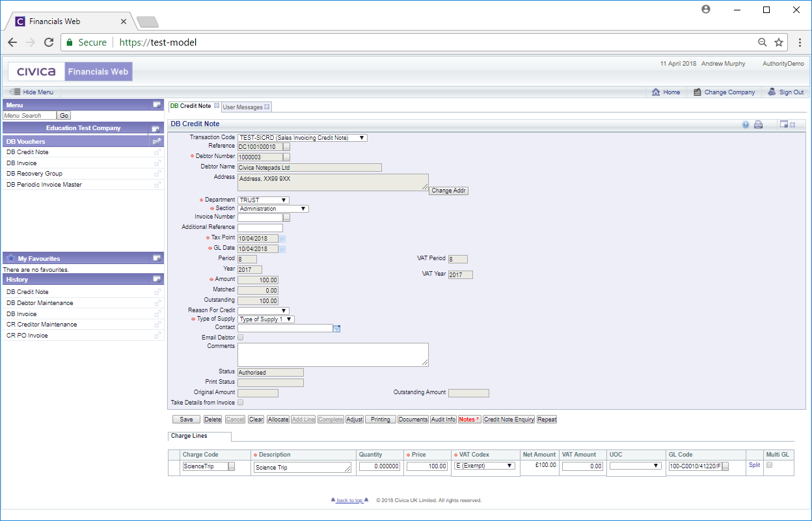Click the Credit Note Enquiry button

pyautogui.click(x=509, y=420)
